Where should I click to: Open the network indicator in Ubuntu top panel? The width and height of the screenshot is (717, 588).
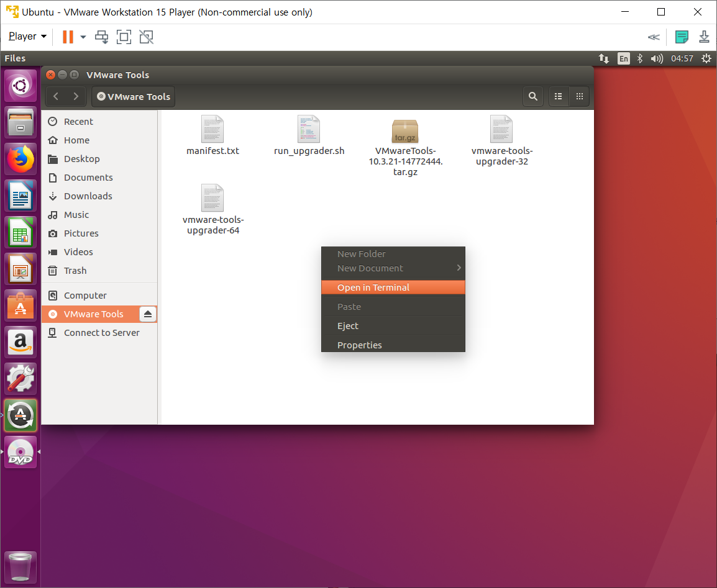tap(603, 58)
